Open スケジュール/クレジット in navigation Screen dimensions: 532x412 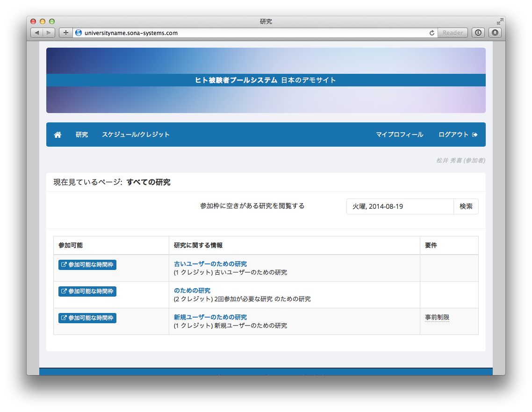tap(136, 135)
